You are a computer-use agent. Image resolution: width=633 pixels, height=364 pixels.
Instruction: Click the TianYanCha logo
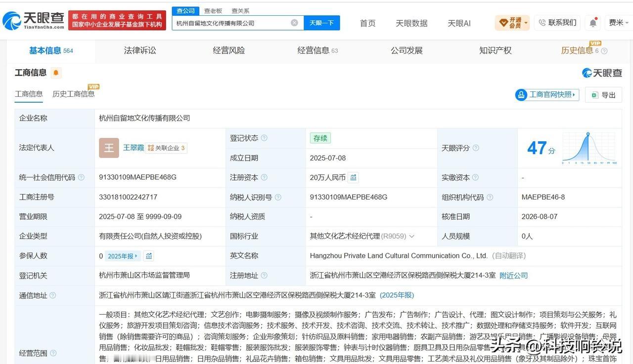coord(34,20)
